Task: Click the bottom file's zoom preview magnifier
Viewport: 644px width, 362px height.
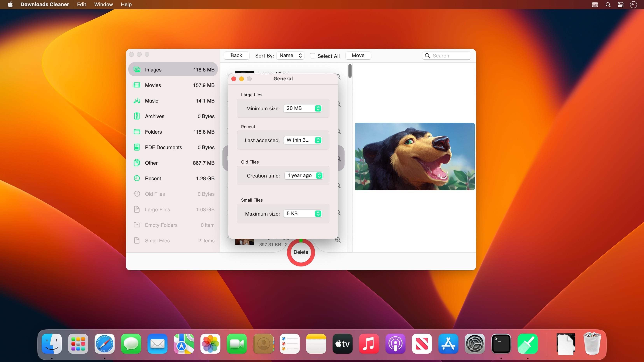Action: point(338,240)
